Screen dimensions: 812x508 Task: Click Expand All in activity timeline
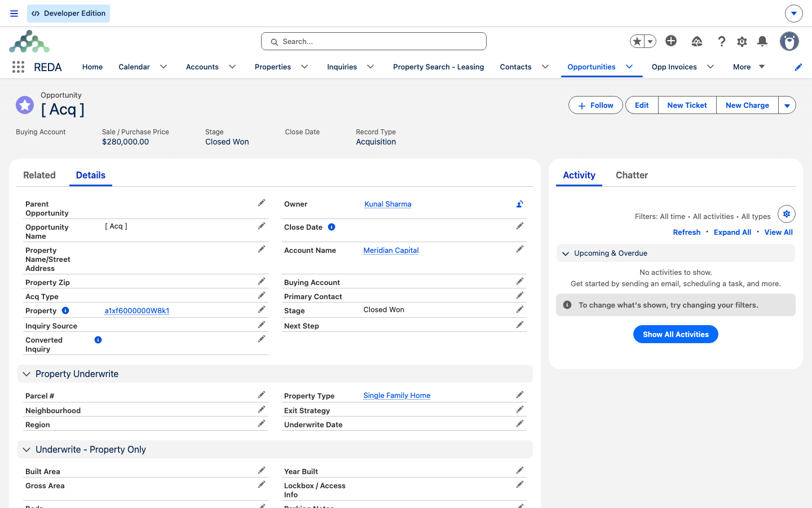pyautogui.click(x=732, y=232)
